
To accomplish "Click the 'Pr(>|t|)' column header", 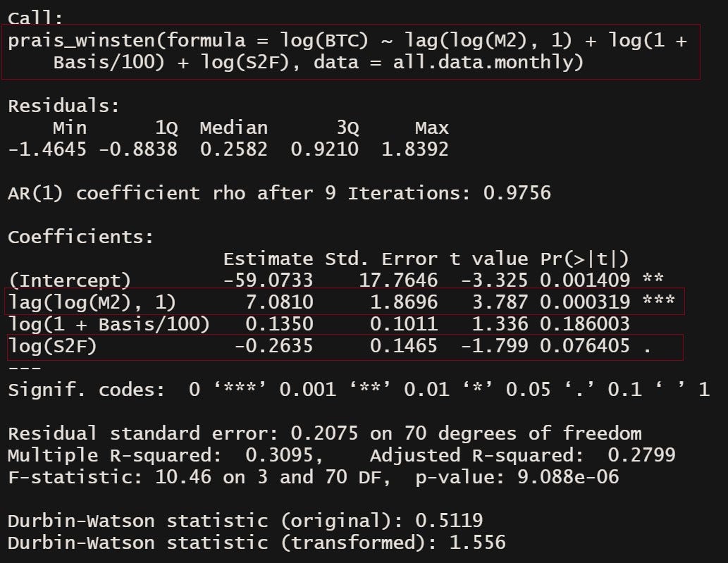I will click(x=584, y=259).
